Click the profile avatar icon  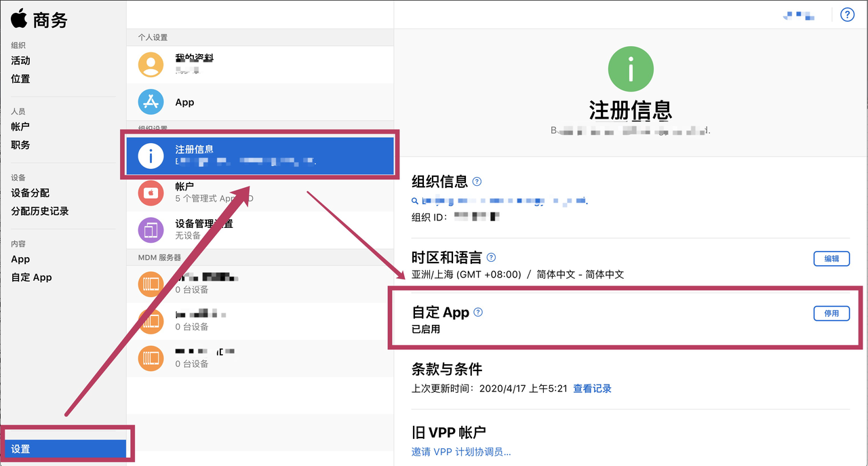[151, 65]
